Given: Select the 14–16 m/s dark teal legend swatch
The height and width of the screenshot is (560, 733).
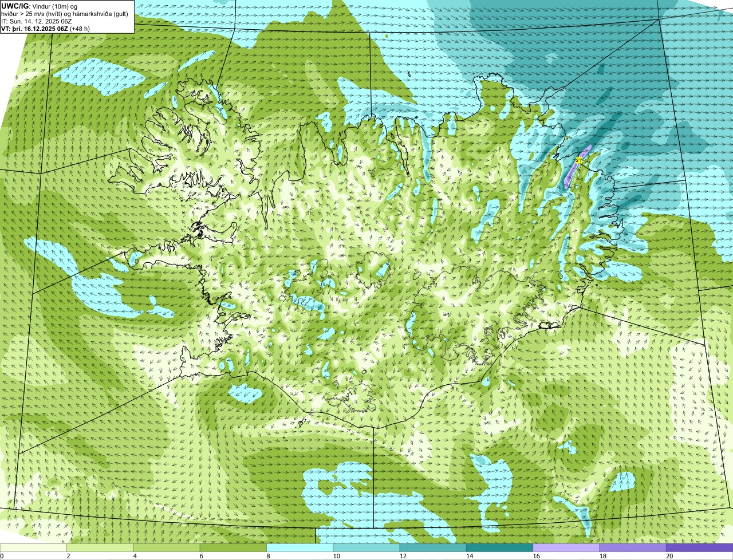Looking at the screenshot, I should click(499, 547).
